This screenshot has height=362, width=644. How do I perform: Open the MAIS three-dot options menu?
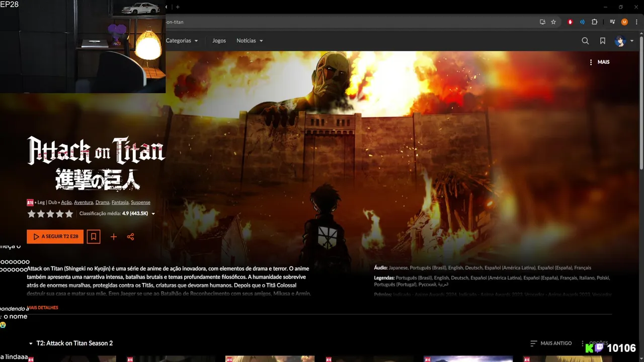click(x=600, y=62)
